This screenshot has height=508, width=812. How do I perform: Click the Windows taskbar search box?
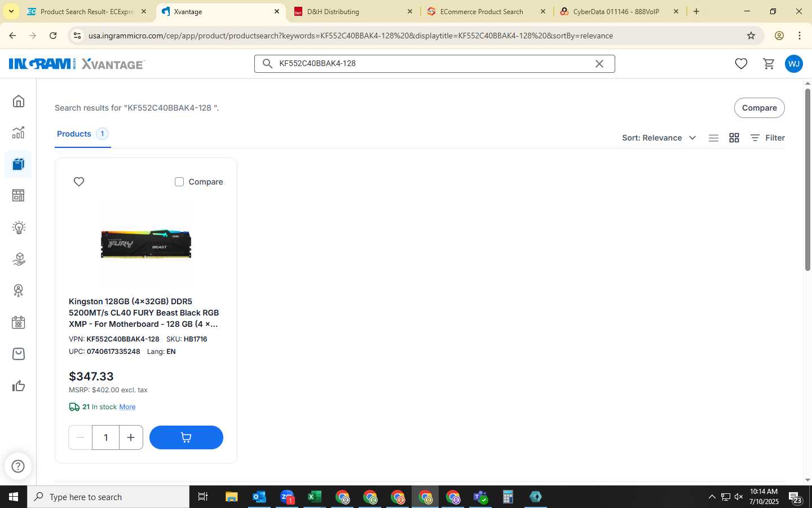[x=108, y=497]
